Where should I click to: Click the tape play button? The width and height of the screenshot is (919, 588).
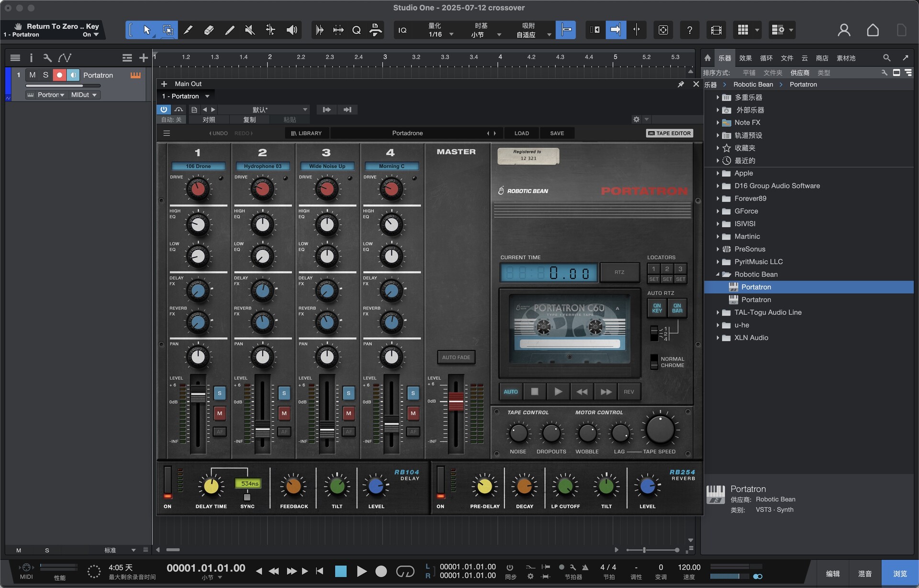(558, 392)
